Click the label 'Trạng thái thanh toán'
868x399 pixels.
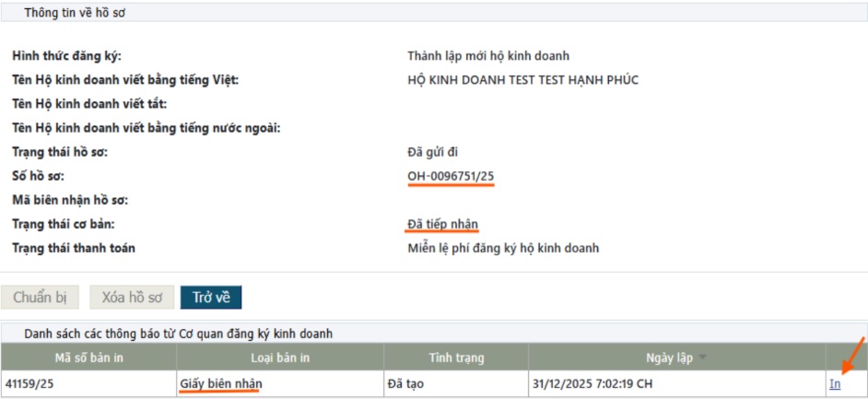[x=74, y=249]
